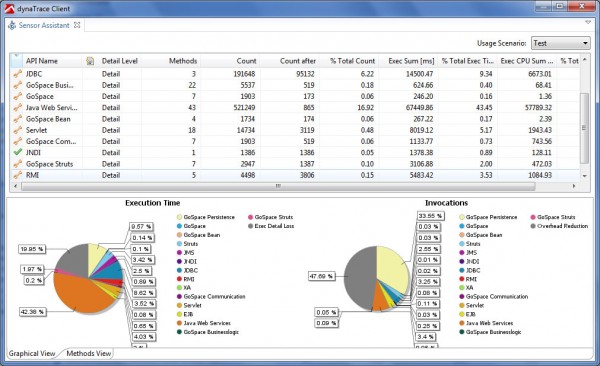Select the Graphical View tab
The height and width of the screenshot is (366, 600).
coord(32,353)
